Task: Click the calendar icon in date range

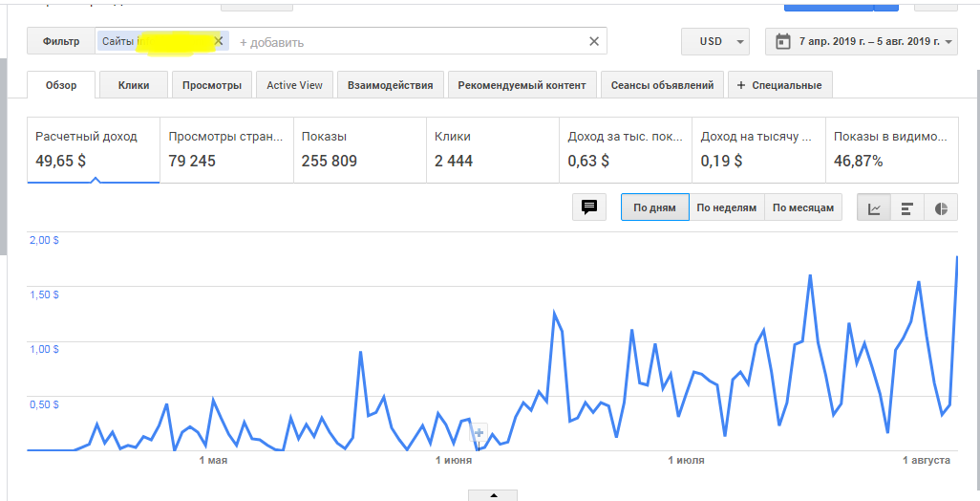Action: coord(782,42)
